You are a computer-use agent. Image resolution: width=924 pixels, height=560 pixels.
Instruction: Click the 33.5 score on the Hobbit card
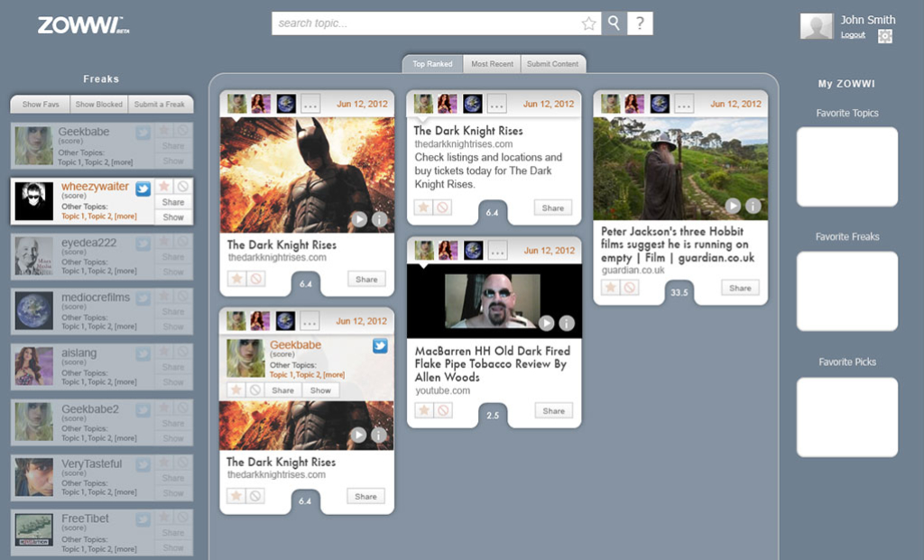[x=679, y=292]
